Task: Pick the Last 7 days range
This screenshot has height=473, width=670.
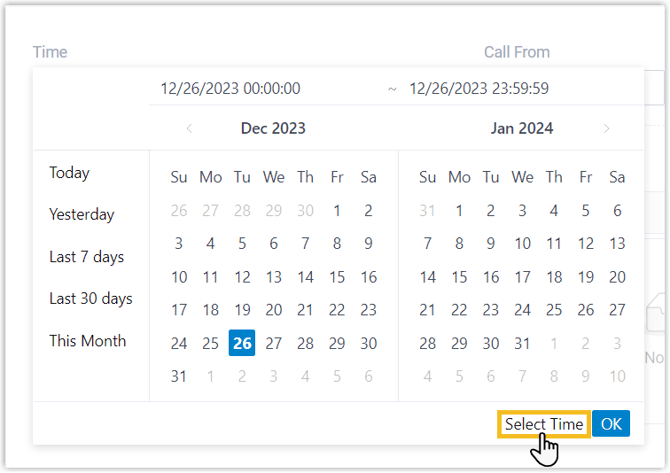Action: tap(87, 257)
